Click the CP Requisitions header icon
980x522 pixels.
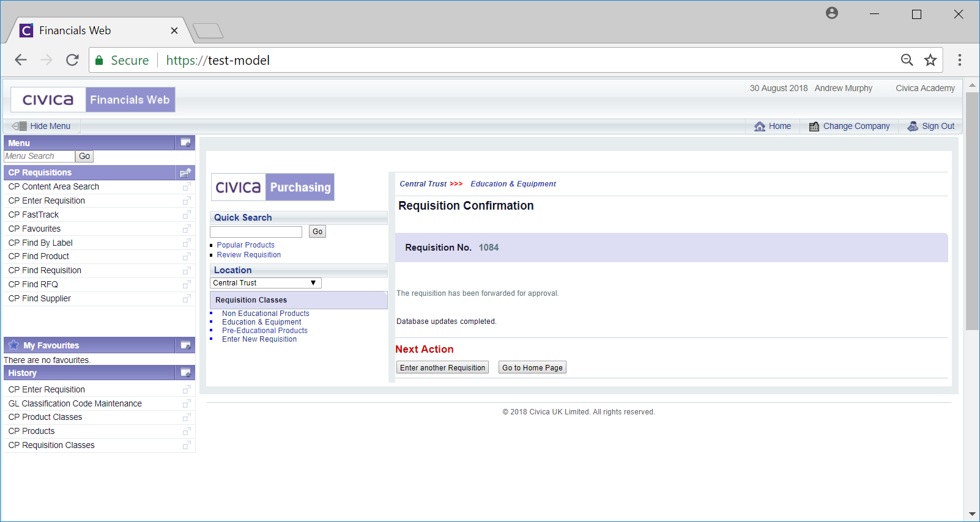point(185,172)
